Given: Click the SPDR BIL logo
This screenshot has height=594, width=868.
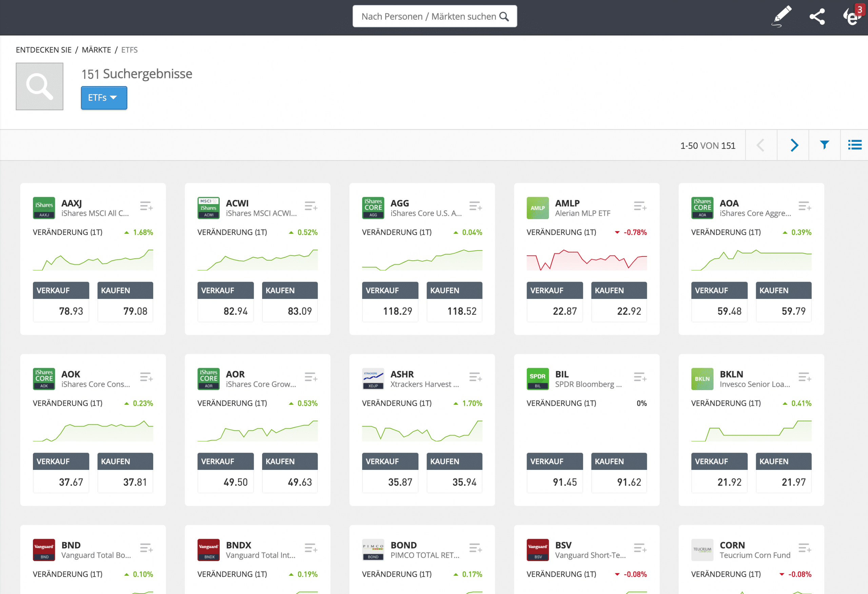Looking at the screenshot, I should [537, 379].
